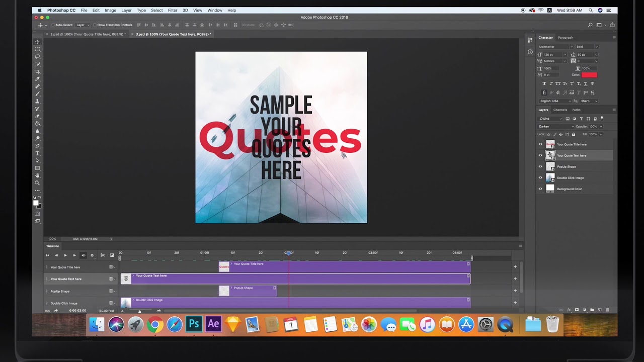Select the Hand tool

coord(38,175)
